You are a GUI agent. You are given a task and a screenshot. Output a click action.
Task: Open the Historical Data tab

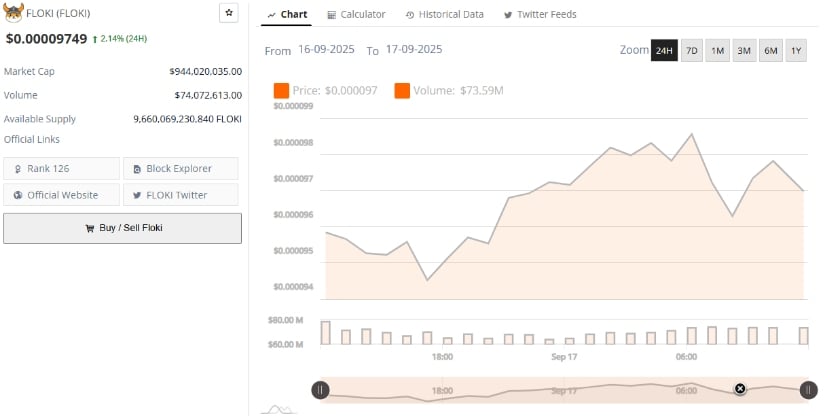445,15
